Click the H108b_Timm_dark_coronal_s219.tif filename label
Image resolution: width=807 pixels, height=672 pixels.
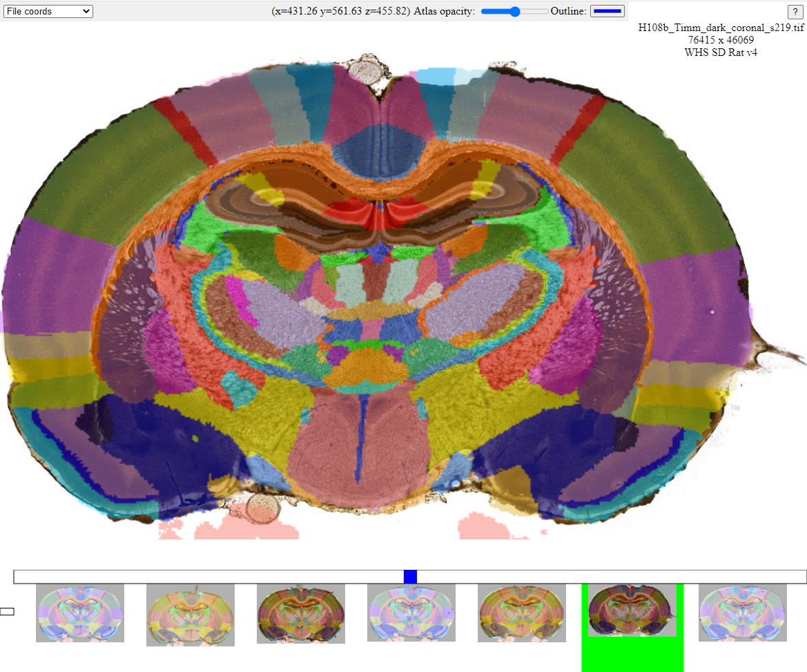pos(721,28)
